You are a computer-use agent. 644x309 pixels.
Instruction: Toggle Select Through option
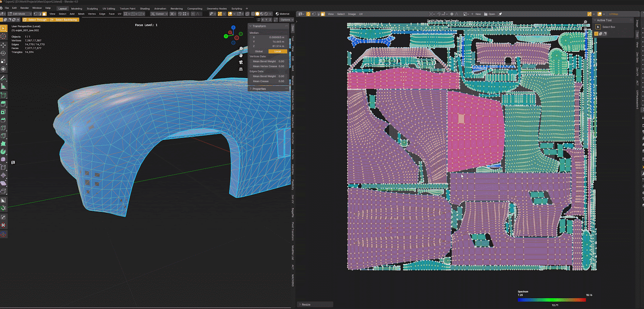[35, 20]
